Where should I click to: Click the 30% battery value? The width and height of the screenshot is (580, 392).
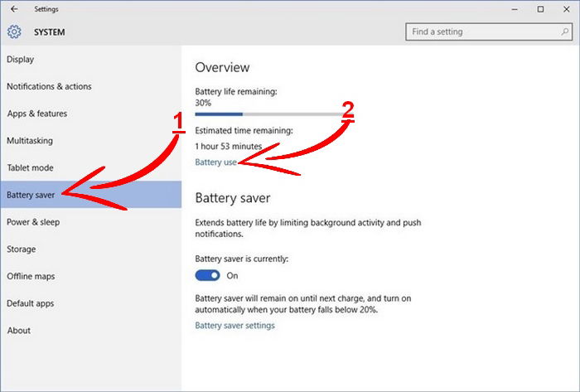[x=203, y=103]
